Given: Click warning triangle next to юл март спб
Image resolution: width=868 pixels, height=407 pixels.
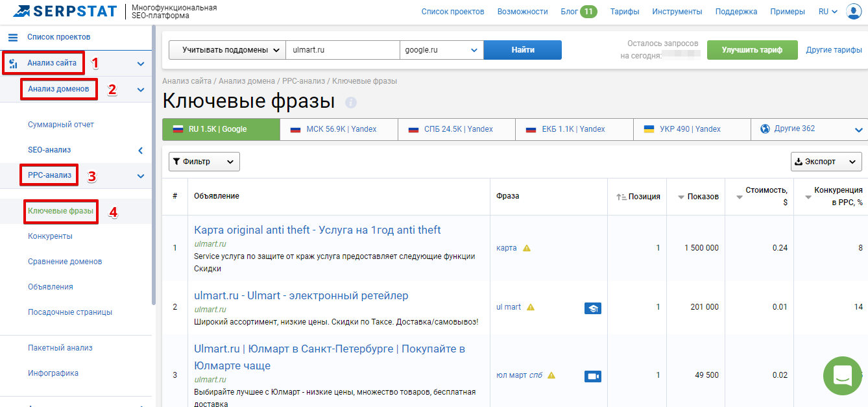Looking at the screenshot, I should coord(551,375).
